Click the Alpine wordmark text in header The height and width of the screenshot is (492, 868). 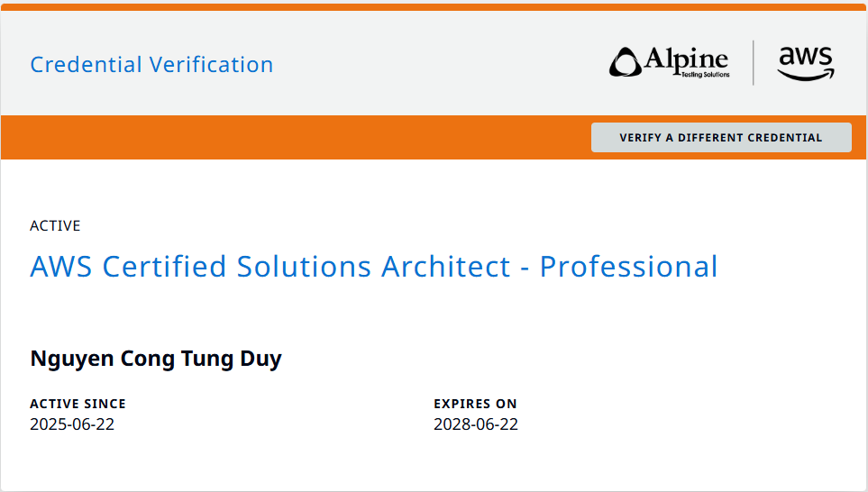687,59
